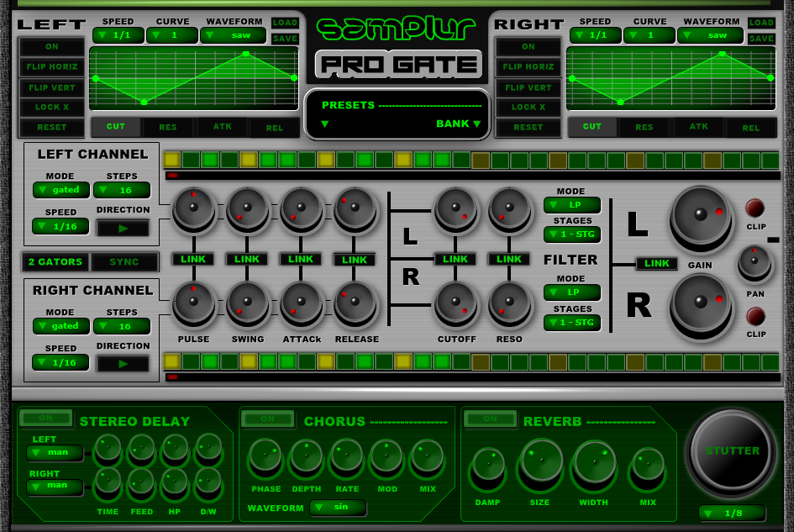Open the lower filter STAGES 1-STG dropdown
Viewport: 794px width, 532px height.
point(572,322)
